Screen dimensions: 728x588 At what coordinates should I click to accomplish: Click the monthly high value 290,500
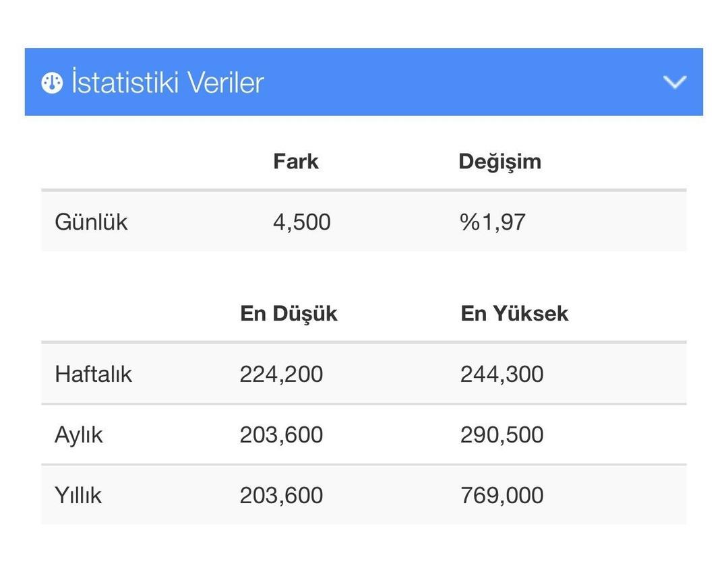click(502, 434)
